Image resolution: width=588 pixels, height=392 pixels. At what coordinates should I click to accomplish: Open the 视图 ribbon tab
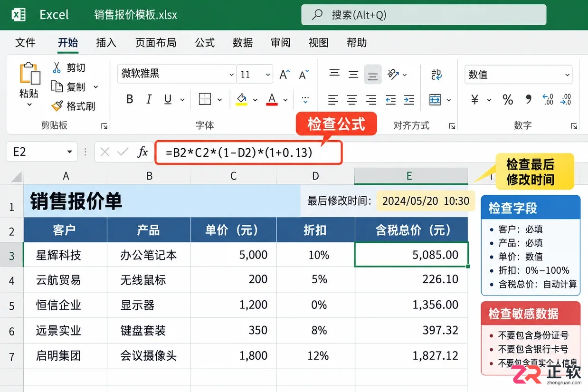318,43
